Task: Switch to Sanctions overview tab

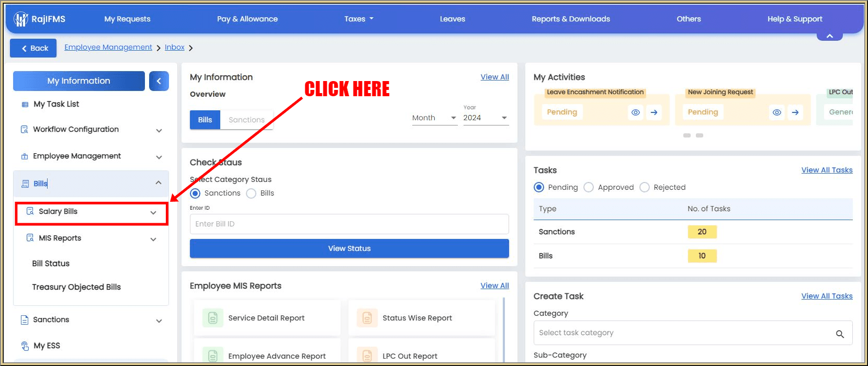Action: coord(246,120)
